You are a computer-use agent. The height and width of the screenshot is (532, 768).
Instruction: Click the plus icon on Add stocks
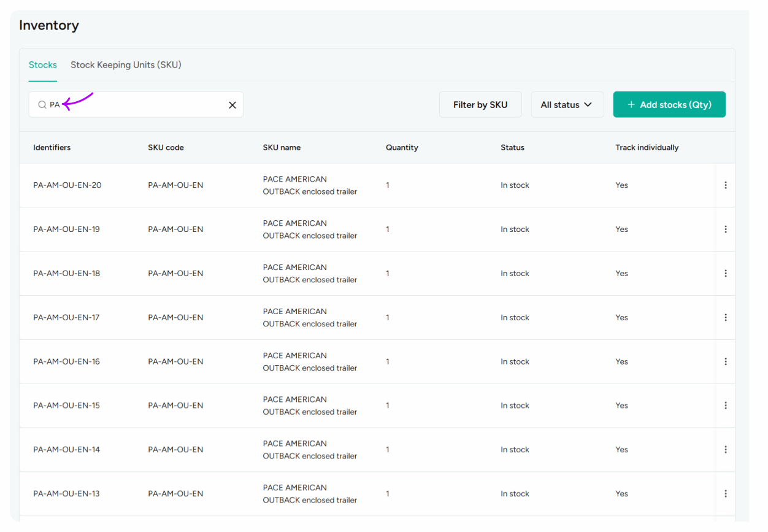(631, 104)
